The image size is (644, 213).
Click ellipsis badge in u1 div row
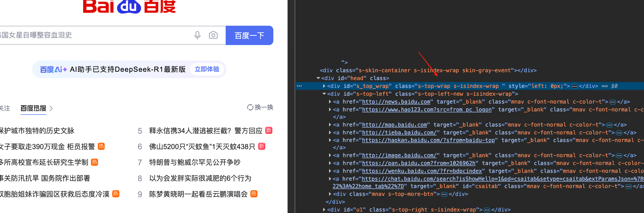487,210
